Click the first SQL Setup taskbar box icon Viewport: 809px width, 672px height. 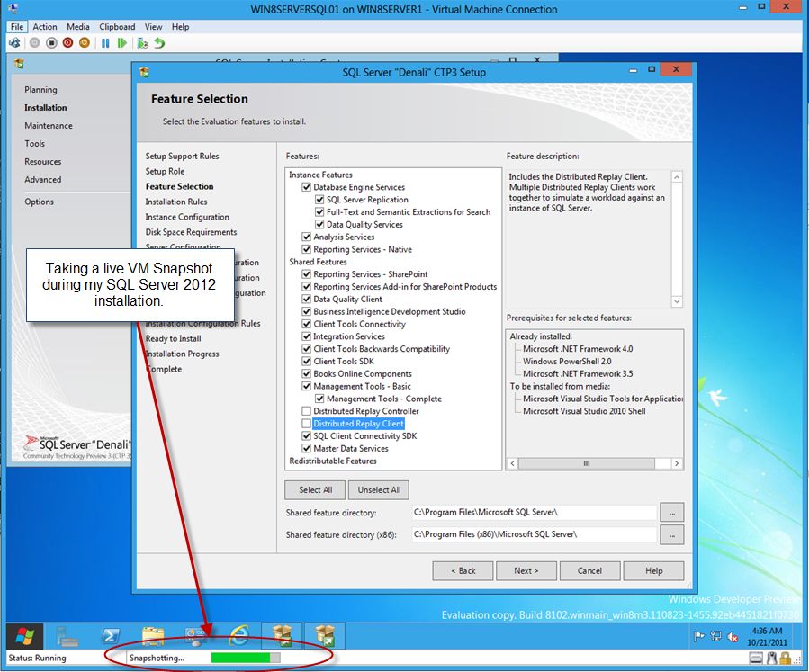(283, 636)
